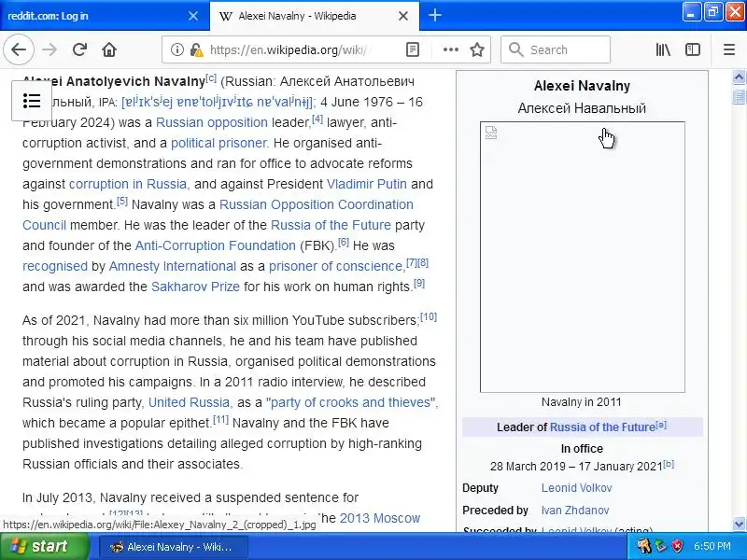
Task: Open party of crooks and thieves link
Action: tap(351, 402)
